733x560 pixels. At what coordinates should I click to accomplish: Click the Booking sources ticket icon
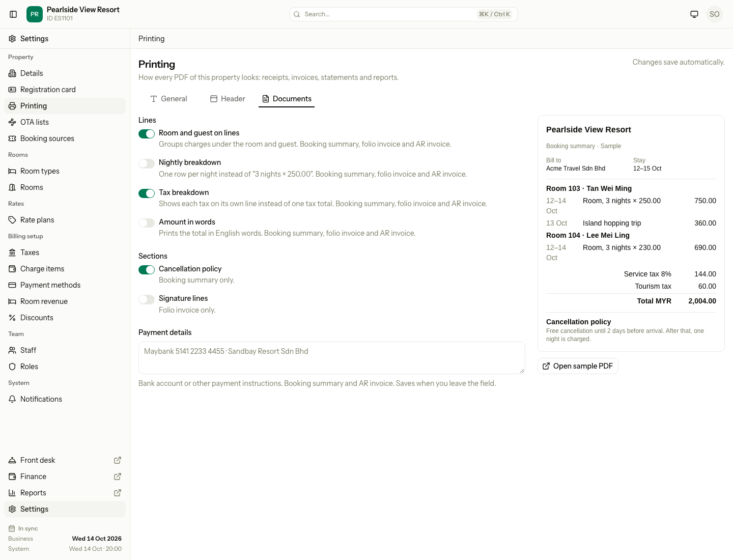[x=12, y=138]
